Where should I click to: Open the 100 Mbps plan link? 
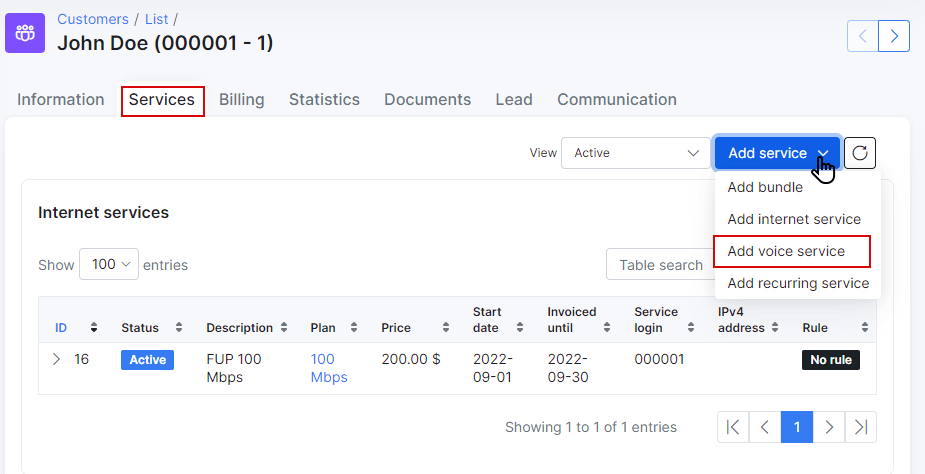329,368
